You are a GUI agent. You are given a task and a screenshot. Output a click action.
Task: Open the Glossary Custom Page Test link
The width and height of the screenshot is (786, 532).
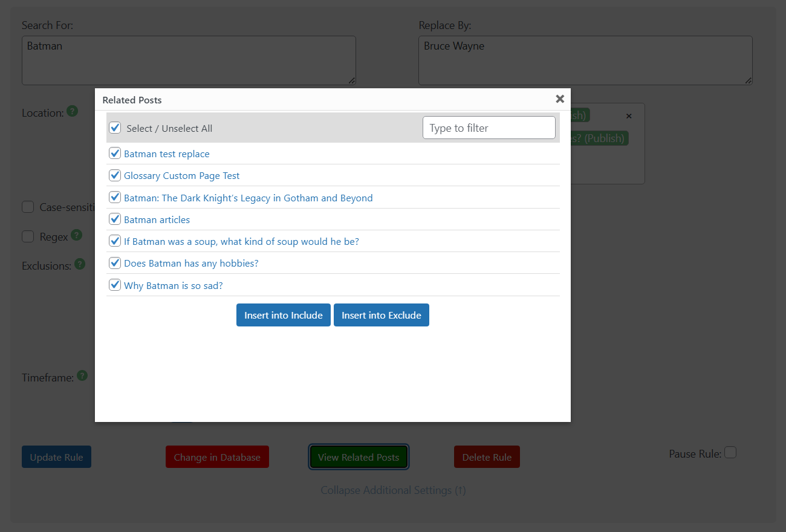pos(182,176)
